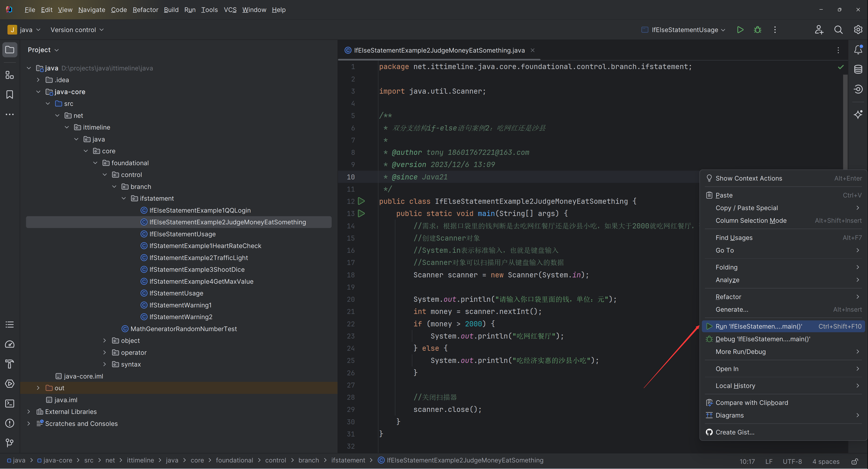
Task: Close the IfElseStatementExample2 editor tab
Action: click(533, 50)
